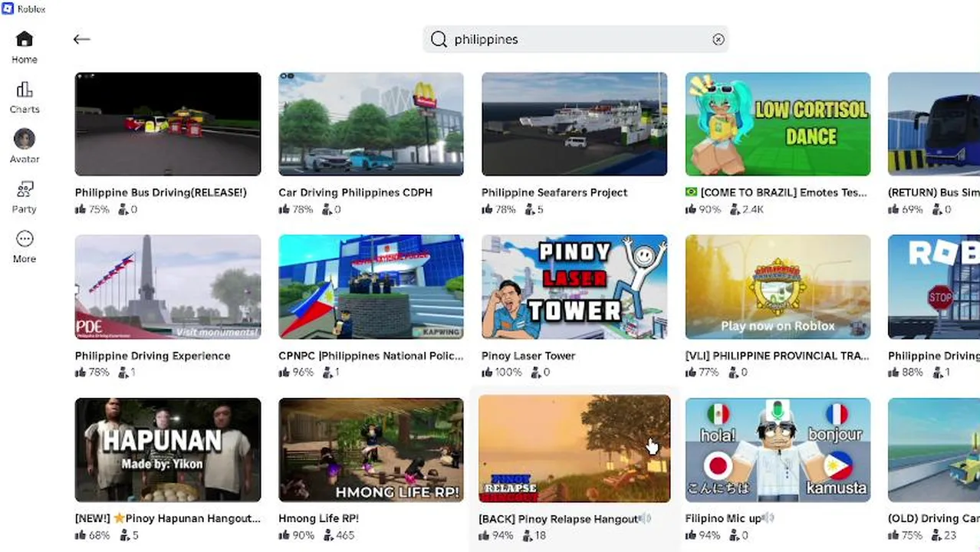The height and width of the screenshot is (552, 980).
Task: Open Philippine Bus Driving thumbnail
Action: click(168, 124)
